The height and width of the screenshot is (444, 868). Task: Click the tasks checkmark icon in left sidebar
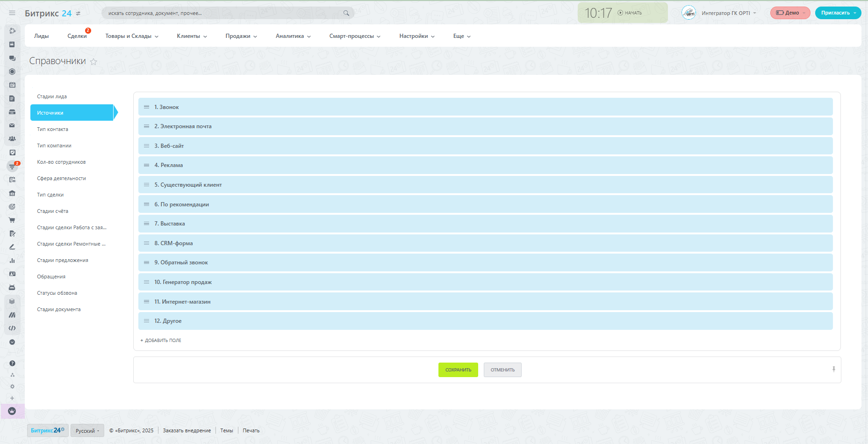tap(12, 152)
